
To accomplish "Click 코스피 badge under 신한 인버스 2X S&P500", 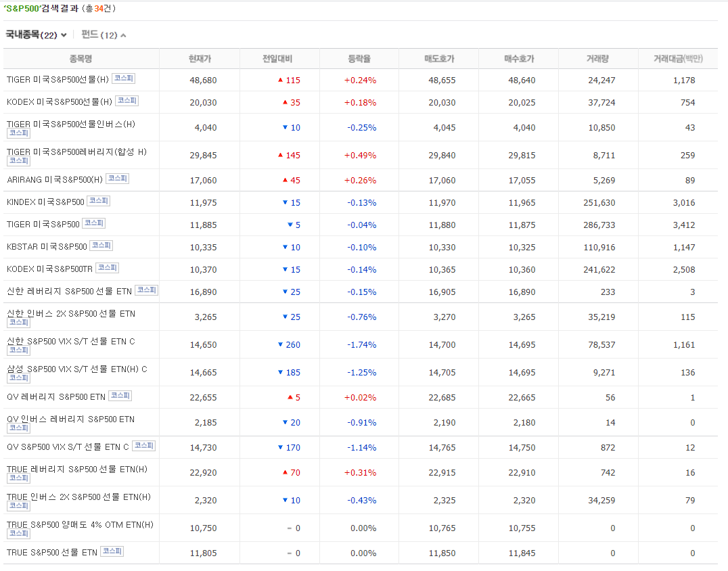I will [x=18, y=323].
